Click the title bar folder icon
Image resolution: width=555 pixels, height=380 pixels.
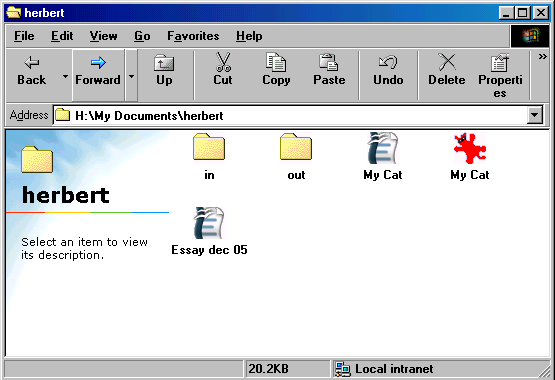click(x=14, y=12)
